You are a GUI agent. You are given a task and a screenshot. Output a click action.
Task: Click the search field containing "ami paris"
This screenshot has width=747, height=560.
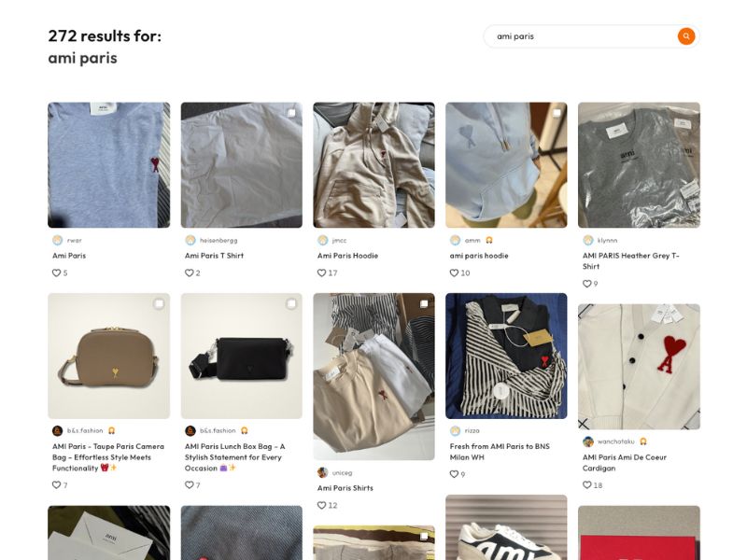coord(579,36)
